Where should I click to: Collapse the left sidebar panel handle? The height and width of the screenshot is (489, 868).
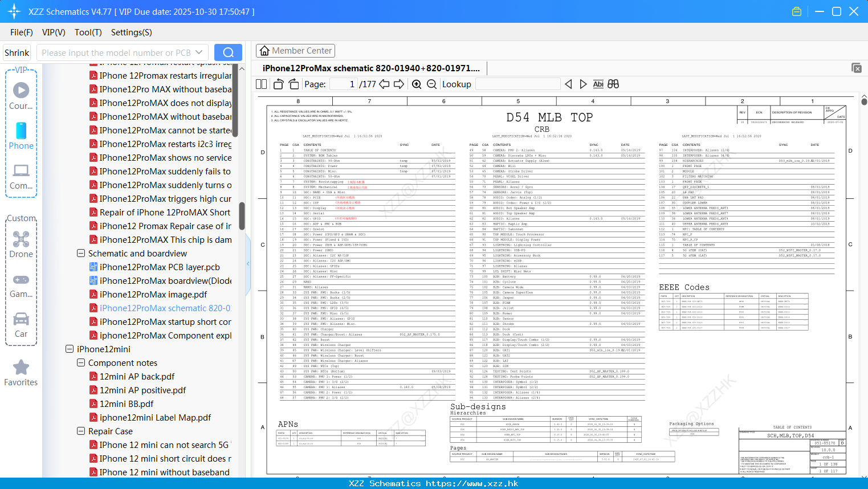248,263
